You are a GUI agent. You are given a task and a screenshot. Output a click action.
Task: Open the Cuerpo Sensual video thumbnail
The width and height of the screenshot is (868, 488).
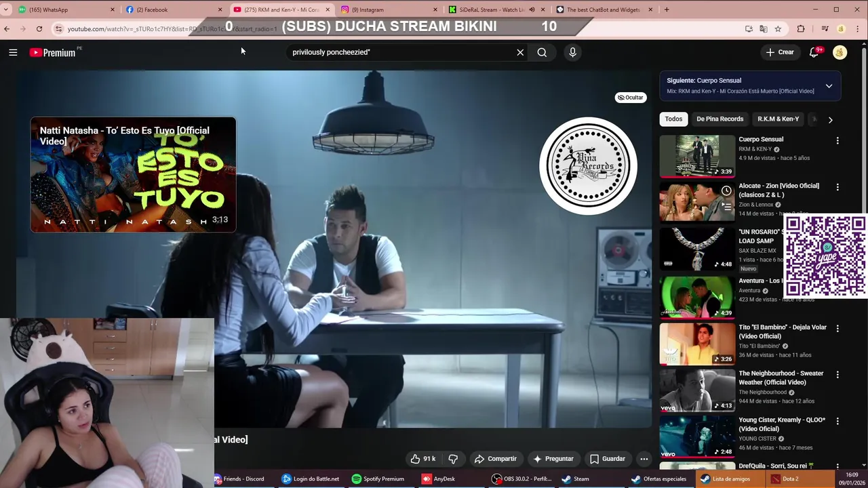click(x=697, y=156)
